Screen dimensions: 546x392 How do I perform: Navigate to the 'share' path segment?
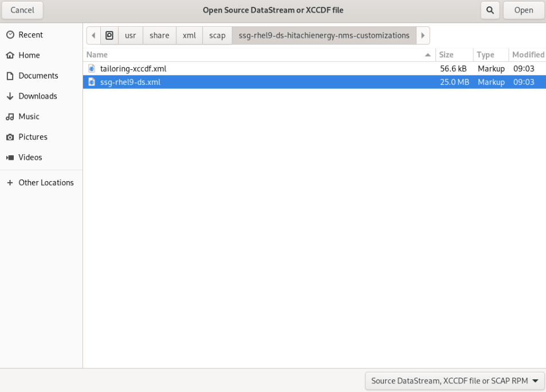(159, 36)
